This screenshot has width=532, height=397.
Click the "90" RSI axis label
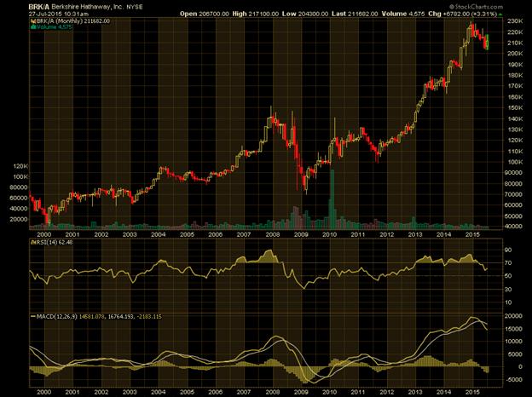point(508,250)
